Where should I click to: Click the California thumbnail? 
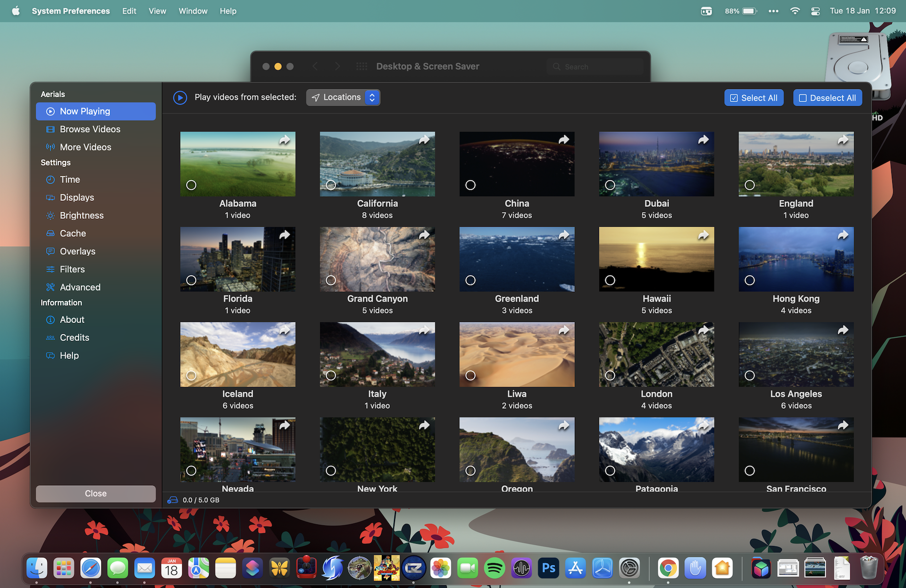point(377,164)
